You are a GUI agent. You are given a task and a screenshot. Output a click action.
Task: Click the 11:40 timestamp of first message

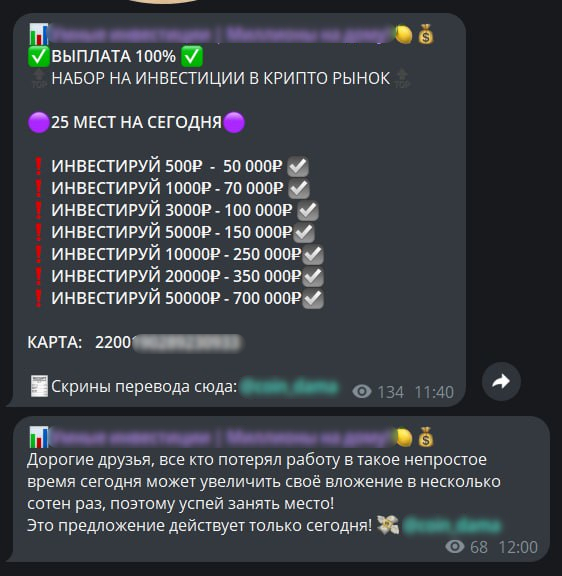click(434, 392)
